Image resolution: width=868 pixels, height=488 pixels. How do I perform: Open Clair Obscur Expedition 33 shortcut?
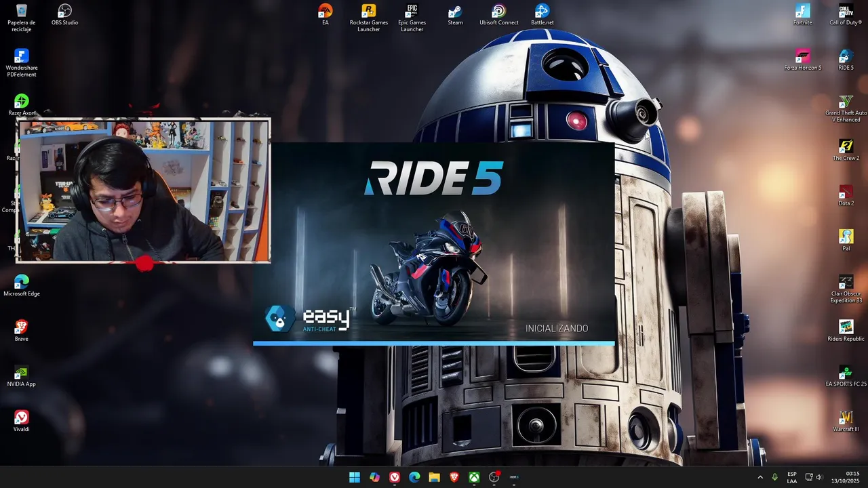point(846,289)
